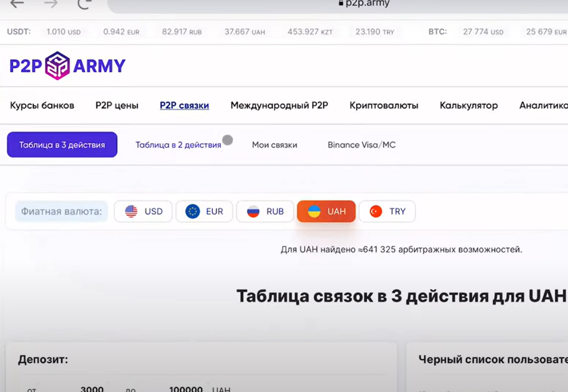The image size is (568, 392).
Task: Click the 453.927 KZT rate
Action: tap(310, 32)
